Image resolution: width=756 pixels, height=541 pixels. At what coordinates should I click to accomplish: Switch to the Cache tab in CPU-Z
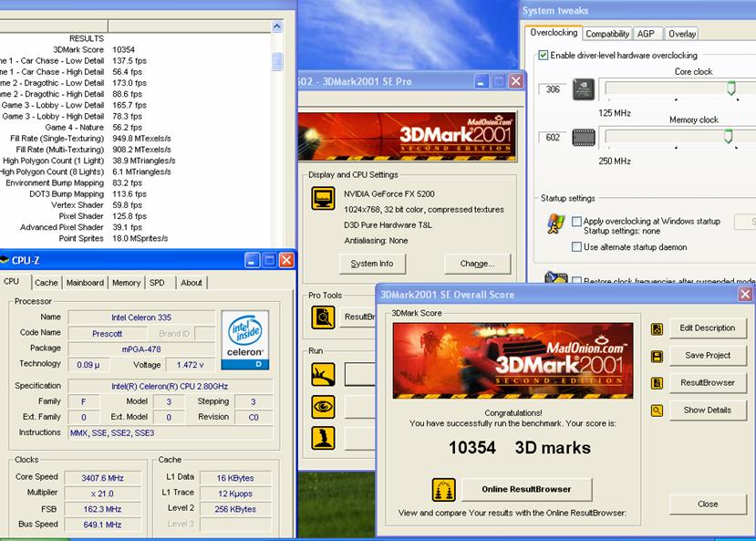tap(47, 283)
